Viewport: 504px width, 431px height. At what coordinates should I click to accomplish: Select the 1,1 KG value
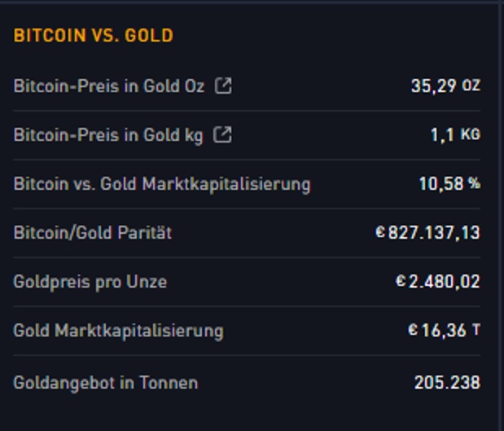454,134
